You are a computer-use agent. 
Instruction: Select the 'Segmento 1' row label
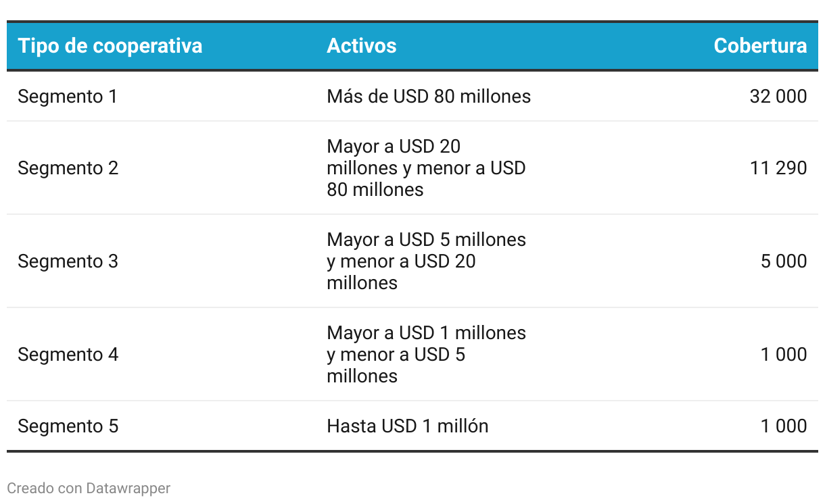point(68,97)
